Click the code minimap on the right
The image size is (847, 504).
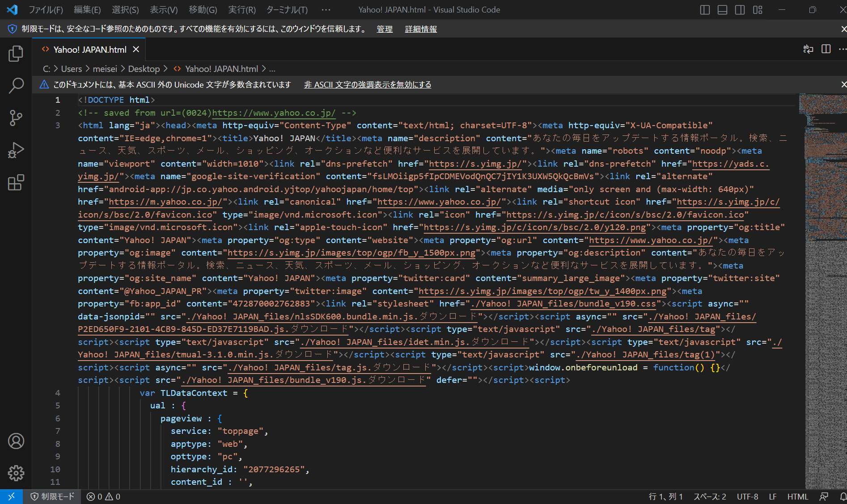pyautogui.click(x=823, y=290)
